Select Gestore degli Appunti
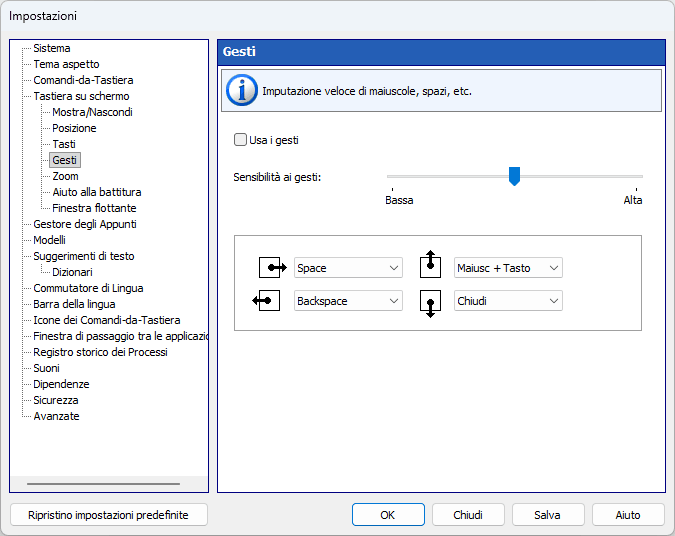The width and height of the screenshot is (675, 536). (85, 224)
